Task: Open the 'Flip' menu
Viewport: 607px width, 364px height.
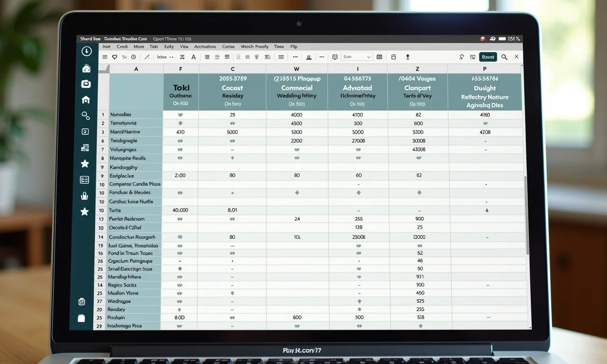Action: click(294, 46)
